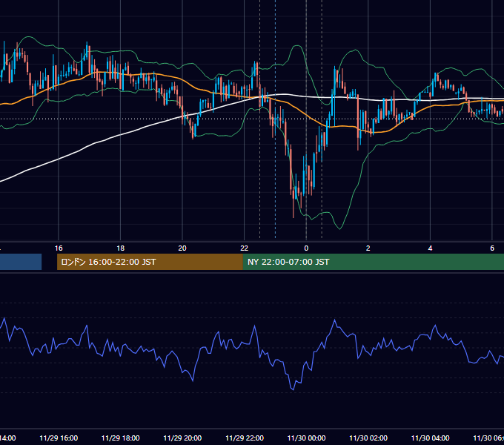Click the 11/30 04:00 date label
This screenshot has height=445, width=504.
pos(430,438)
